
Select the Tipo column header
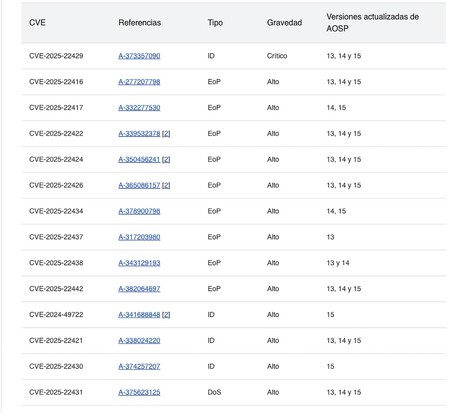pyautogui.click(x=215, y=23)
